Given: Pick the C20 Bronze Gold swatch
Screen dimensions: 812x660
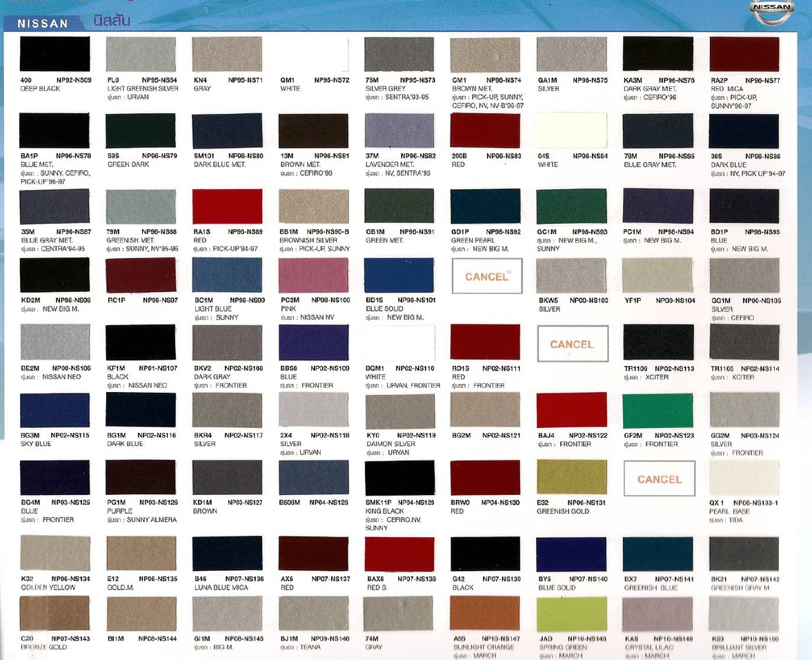Looking at the screenshot, I should [55, 613].
